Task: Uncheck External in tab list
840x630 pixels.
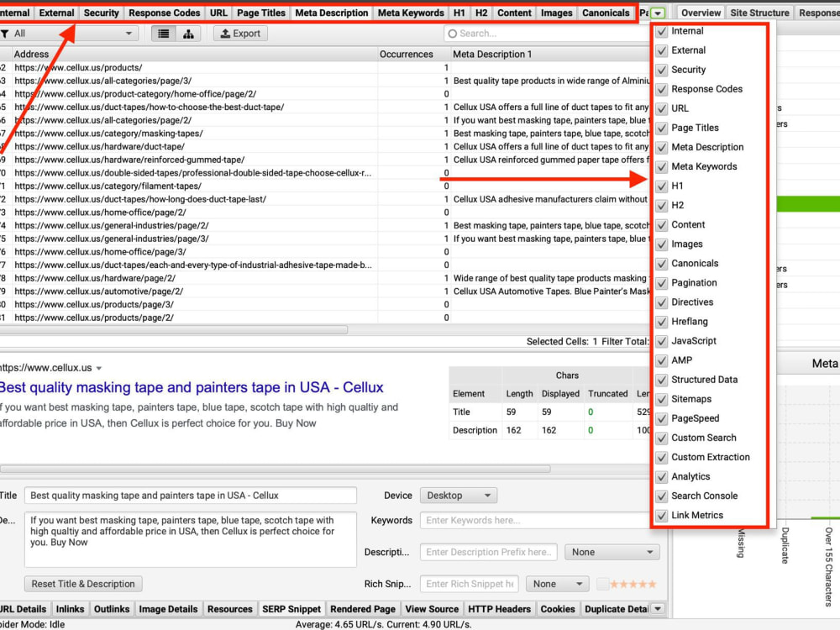Action: point(662,50)
